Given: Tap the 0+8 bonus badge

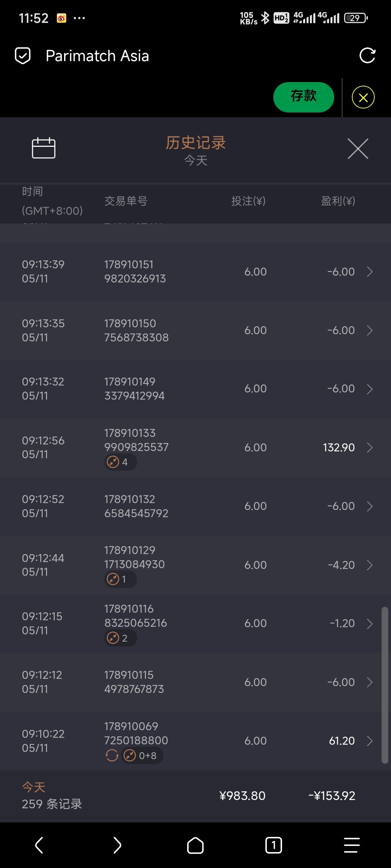Looking at the screenshot, I should [x=142, y=756].
